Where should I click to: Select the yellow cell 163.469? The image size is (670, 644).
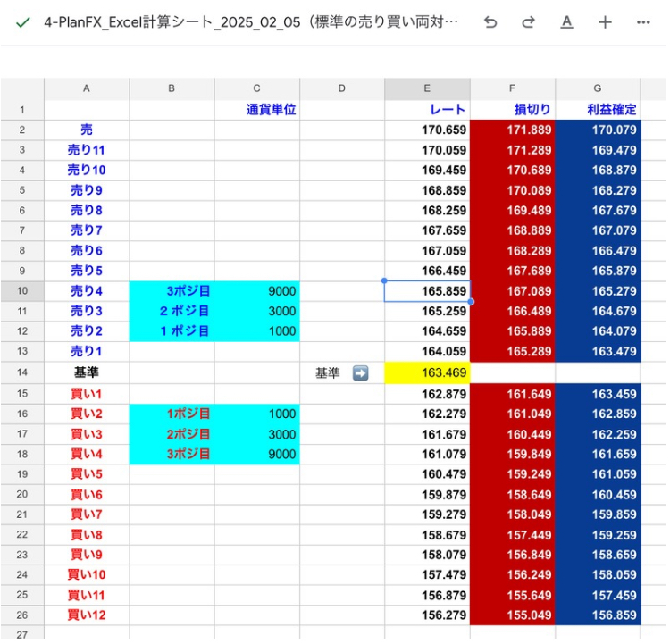pos(427,372)
